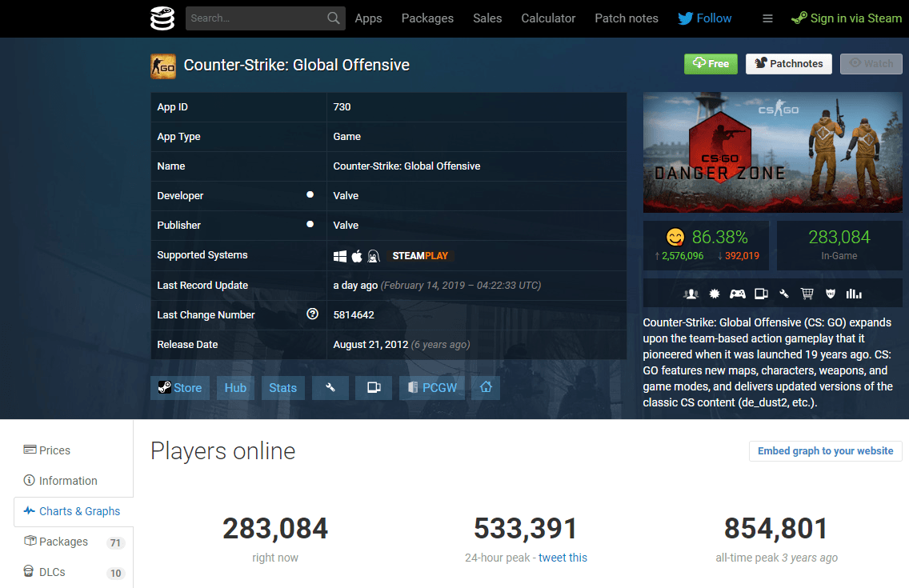
Task: Click the 392,019 negative reviews count
Action: (x=742, y=256)
